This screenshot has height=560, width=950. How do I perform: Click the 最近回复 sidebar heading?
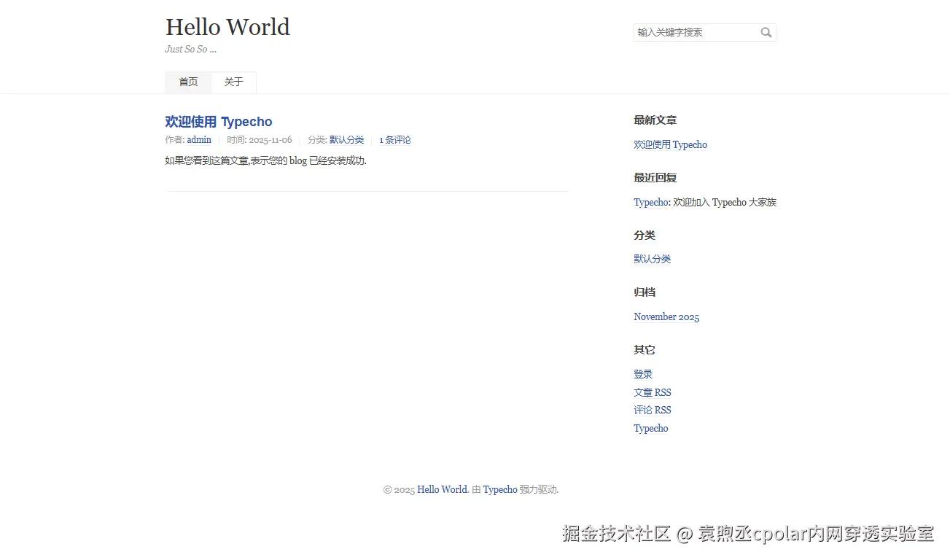[x=655, y=177]
